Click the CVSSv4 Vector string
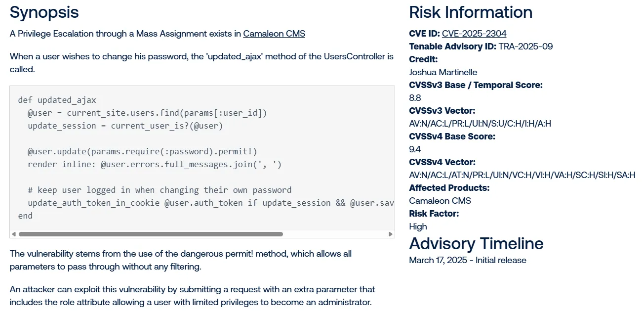644x317 pixels. [x=522, y=175]
